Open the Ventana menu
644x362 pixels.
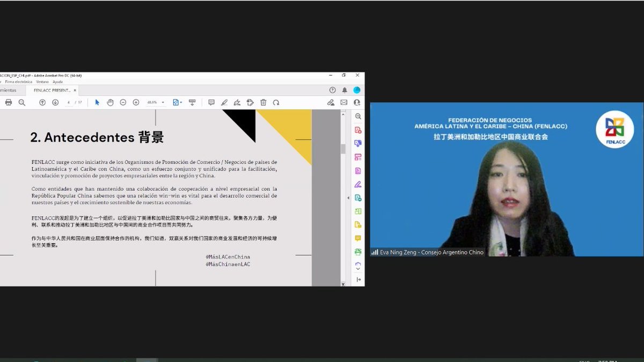pyautogui.click(x=42, y=82)
